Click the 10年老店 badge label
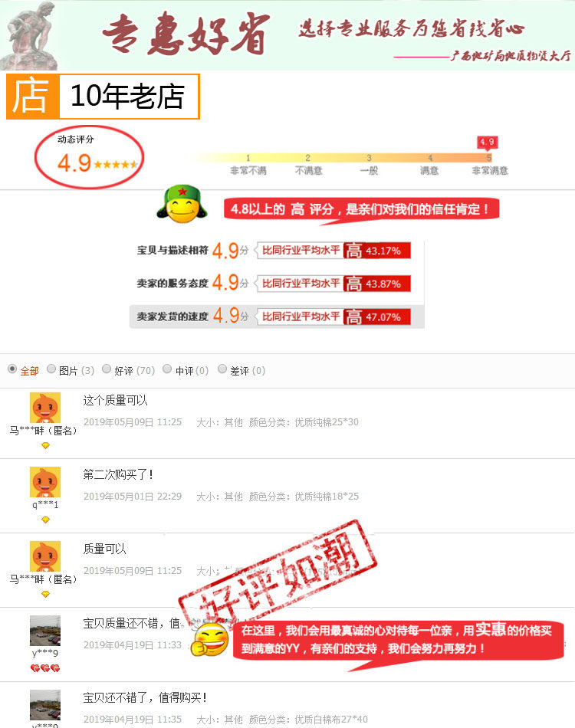This screenshot has width=575, height=728. 128,97
